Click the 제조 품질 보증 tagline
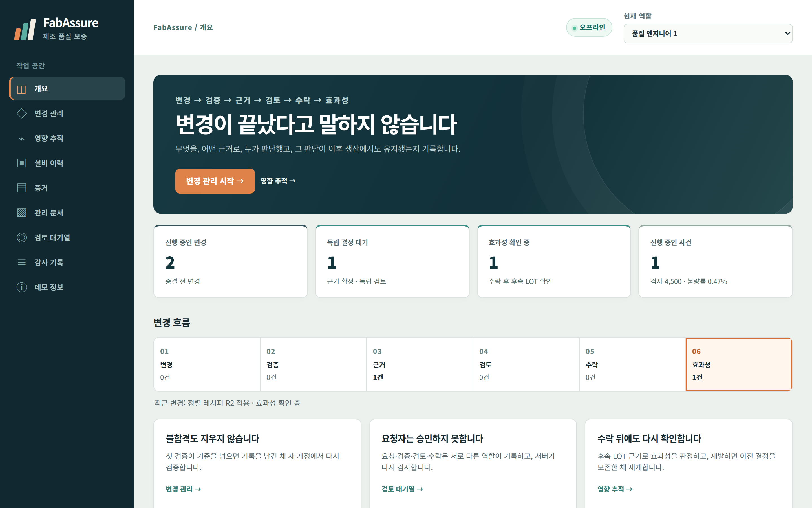Image resolution: width=812 pixels, height=508 pixels. 65,36
